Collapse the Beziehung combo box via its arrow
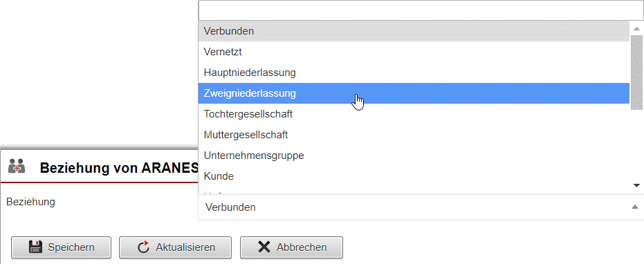Image resolution: width=644 pixels, height=264 pixels. coord(635,207)
